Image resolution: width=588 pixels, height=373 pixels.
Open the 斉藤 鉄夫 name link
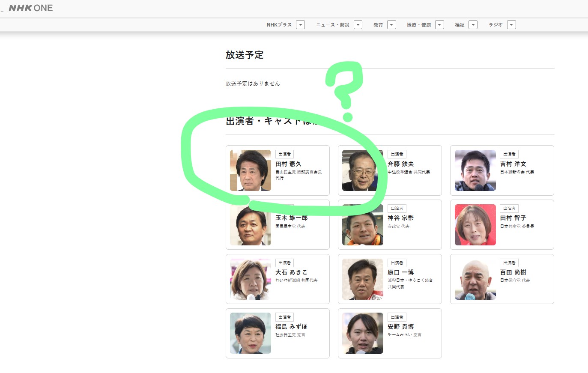(401, 164)
